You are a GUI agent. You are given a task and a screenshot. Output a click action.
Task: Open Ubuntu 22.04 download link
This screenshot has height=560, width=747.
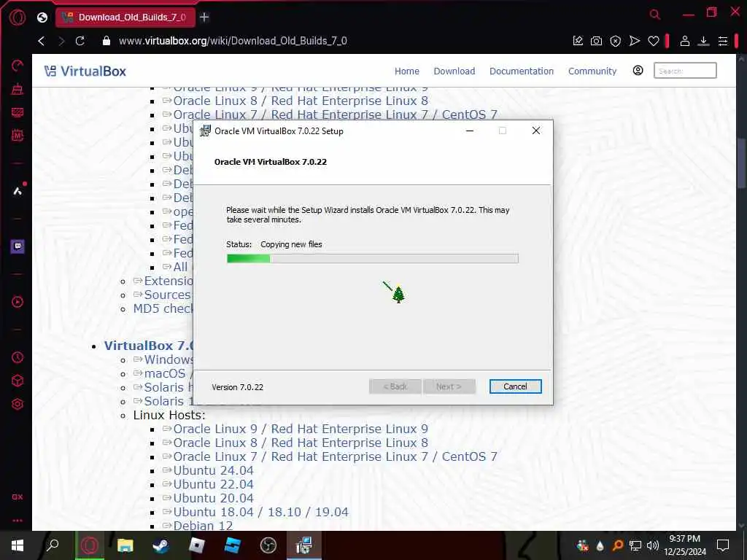point(214,484)
